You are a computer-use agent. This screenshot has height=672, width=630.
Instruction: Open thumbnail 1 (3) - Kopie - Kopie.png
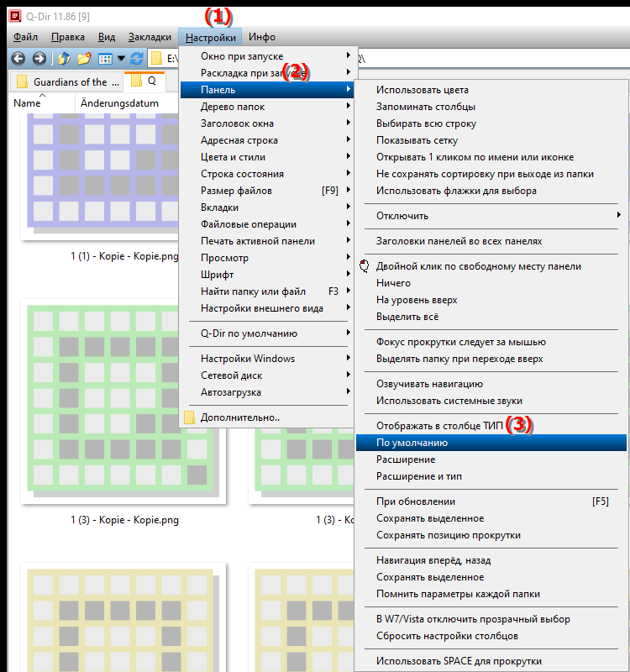(x=123, y=402)
